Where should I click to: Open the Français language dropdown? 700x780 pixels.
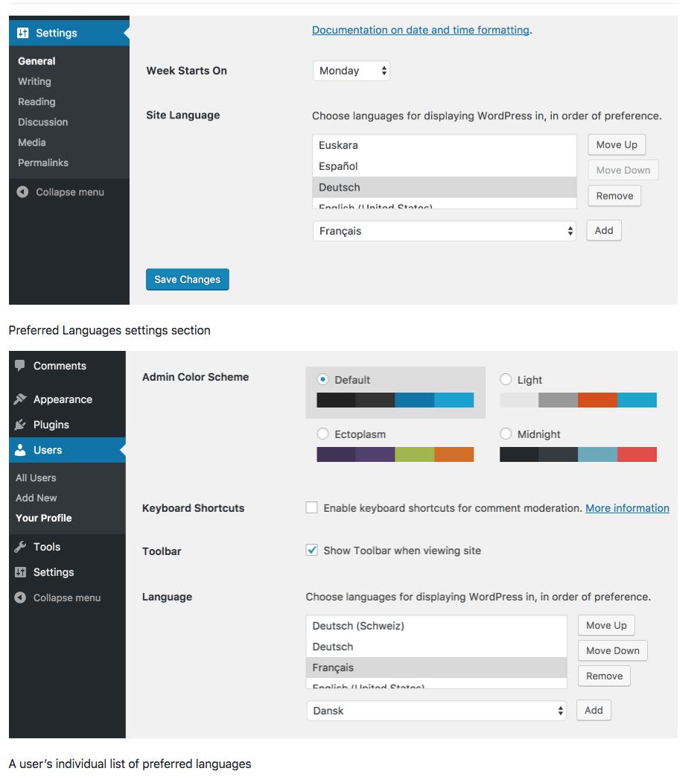tap(445, 231)
